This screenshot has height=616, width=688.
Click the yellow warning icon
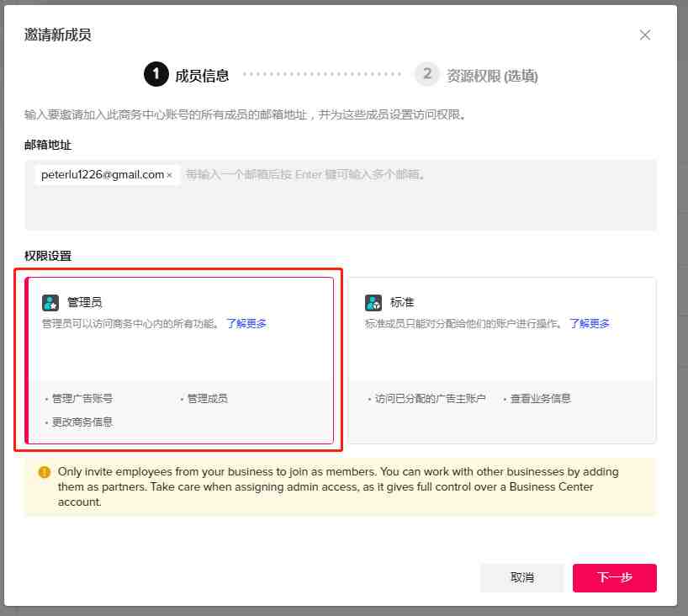(45, 472)
